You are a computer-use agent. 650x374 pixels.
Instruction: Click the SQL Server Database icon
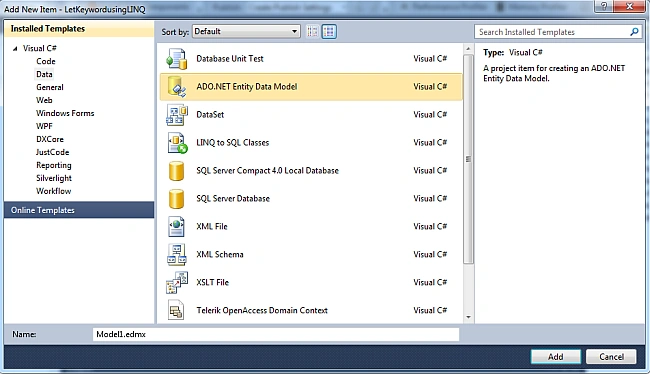click(176, 199)
